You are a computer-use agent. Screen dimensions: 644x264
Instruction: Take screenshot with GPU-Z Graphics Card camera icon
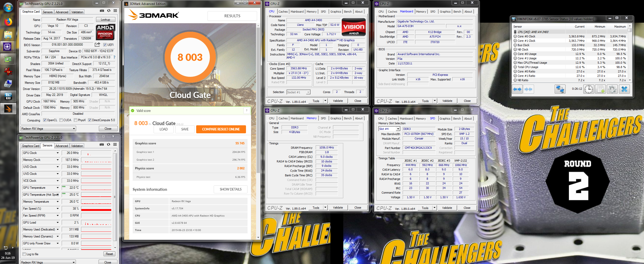click(102, 11)
